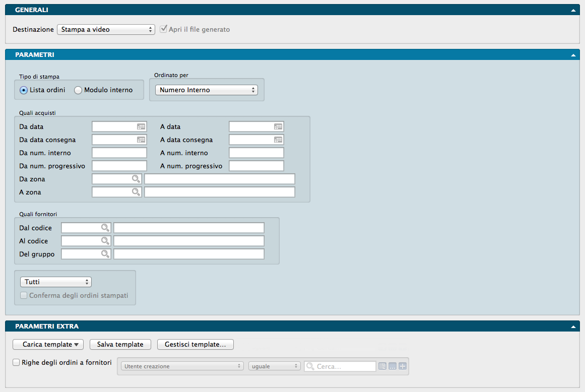
Task: Open calendar picker for A data
Action: (x=278, y=127)
